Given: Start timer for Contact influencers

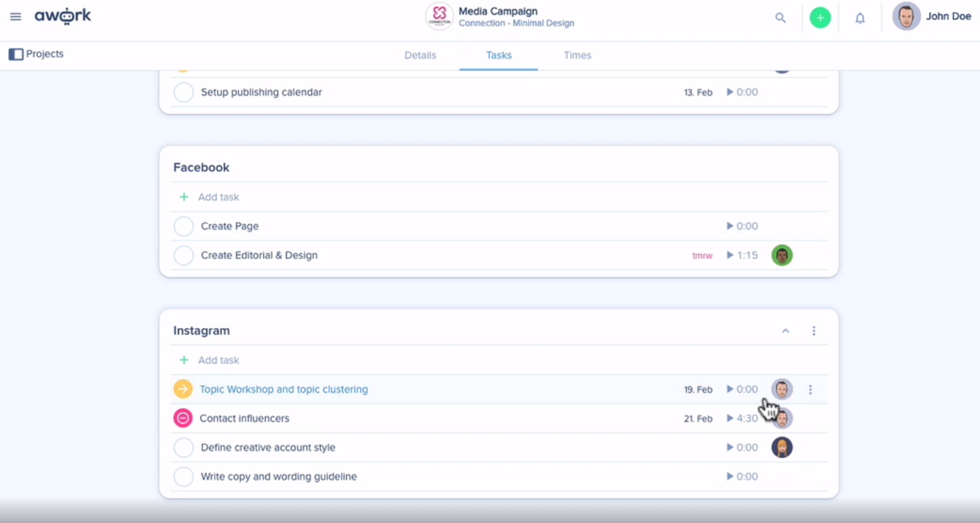Looking at the screenshot, I should (x=730, y=418).
